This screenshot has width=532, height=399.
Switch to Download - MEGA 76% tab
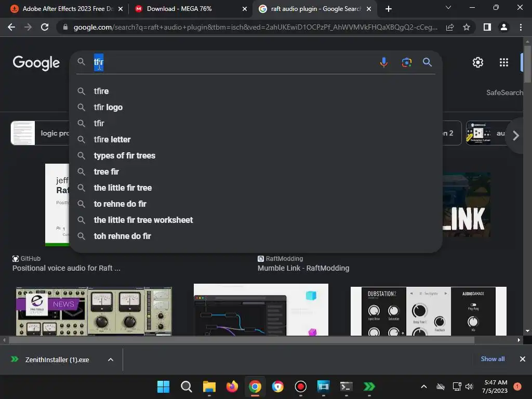pyautogui.click(x=190, y=9)
